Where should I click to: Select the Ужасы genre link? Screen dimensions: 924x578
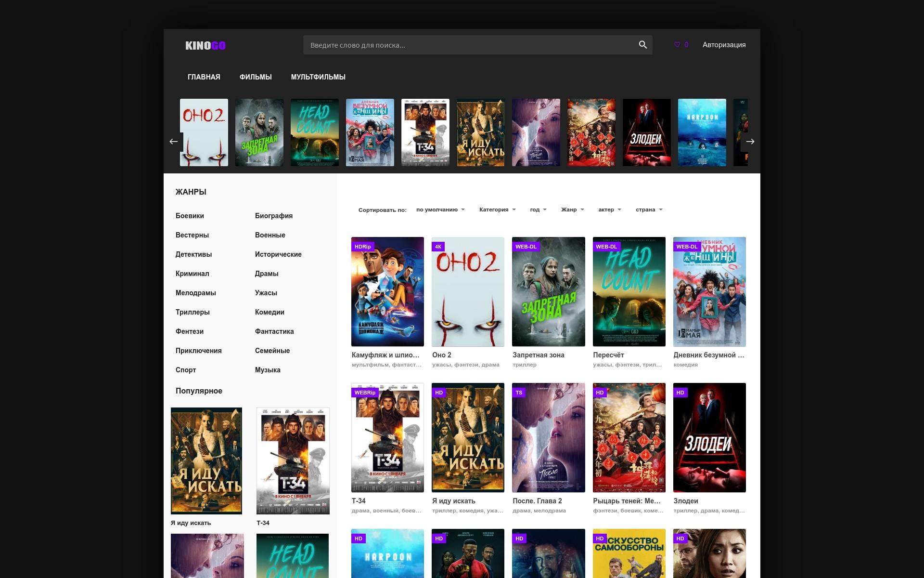tap(266, 293)
